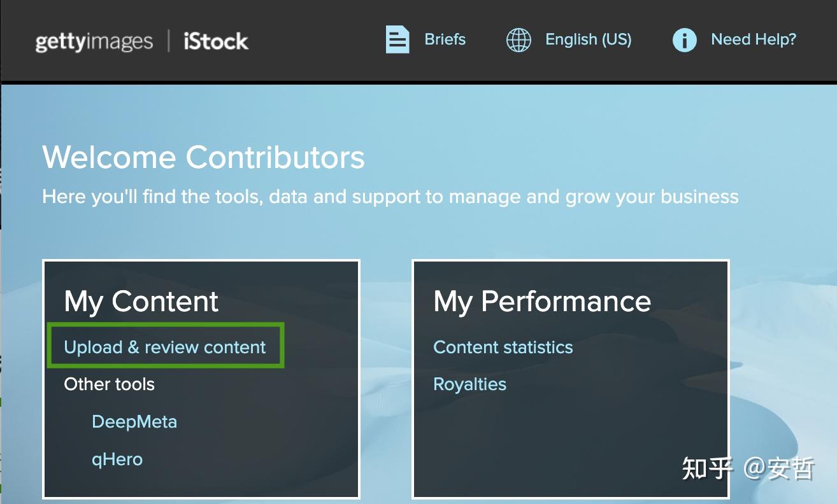
Task: Open the DeepMeta tool link
Action: click(134, 421)
